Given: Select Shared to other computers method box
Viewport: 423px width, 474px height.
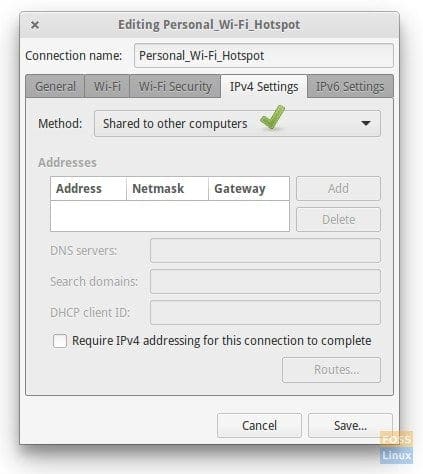Looking at the screenshot, I should pyautogui.click(x=237, y=124).
